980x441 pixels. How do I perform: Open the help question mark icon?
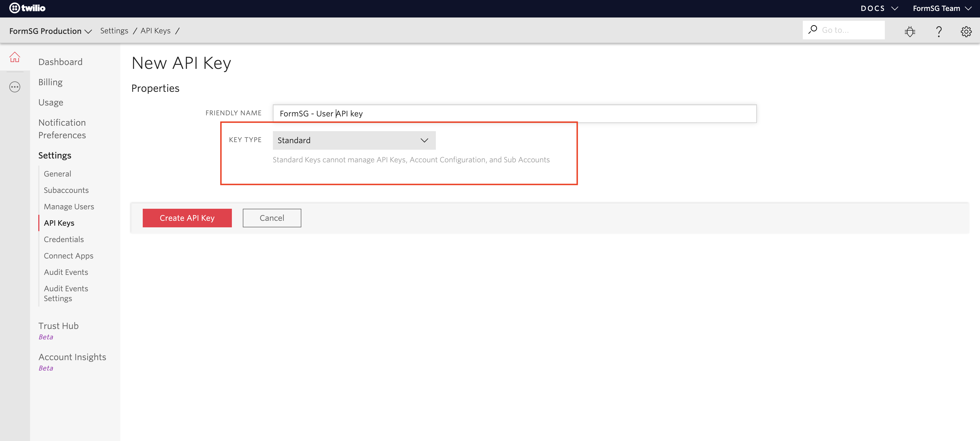pos(938,31)
